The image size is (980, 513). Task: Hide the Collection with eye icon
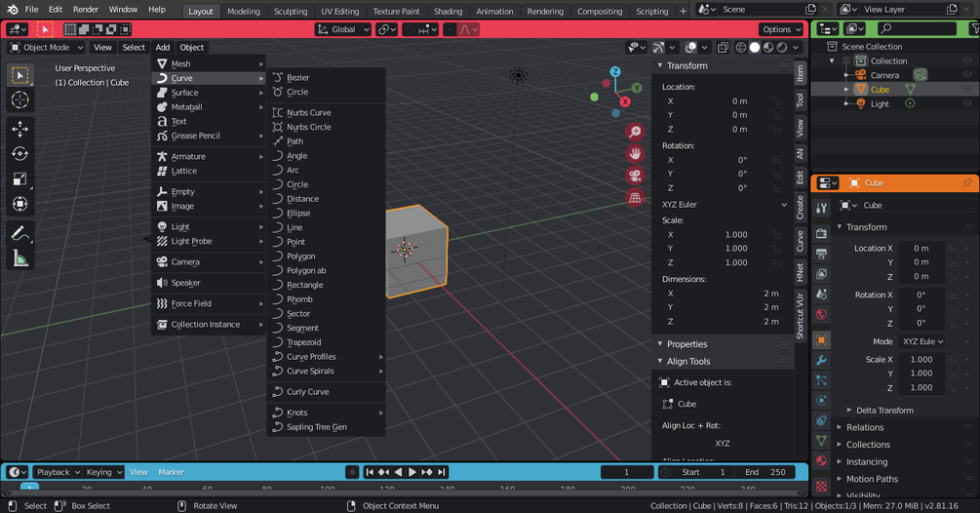point(967,60)
